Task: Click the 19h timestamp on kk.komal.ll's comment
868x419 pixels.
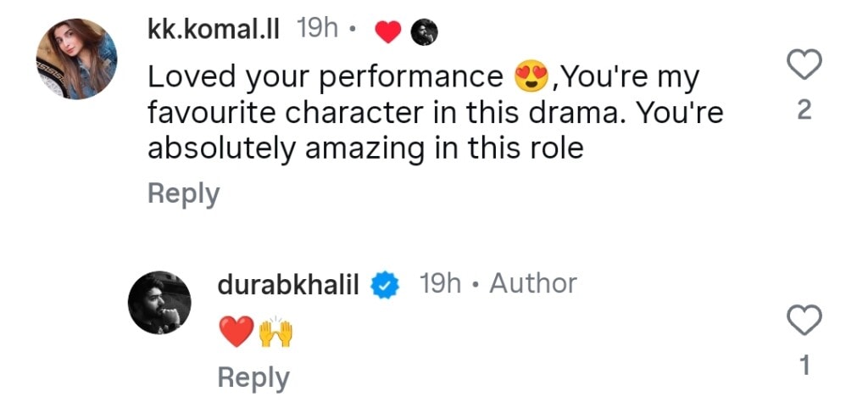Action: (318, 31)
